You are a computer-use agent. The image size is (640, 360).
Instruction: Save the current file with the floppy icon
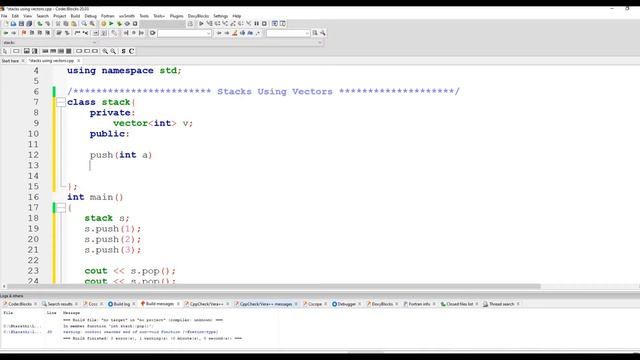pyautogui.click(x=21, y=24)
